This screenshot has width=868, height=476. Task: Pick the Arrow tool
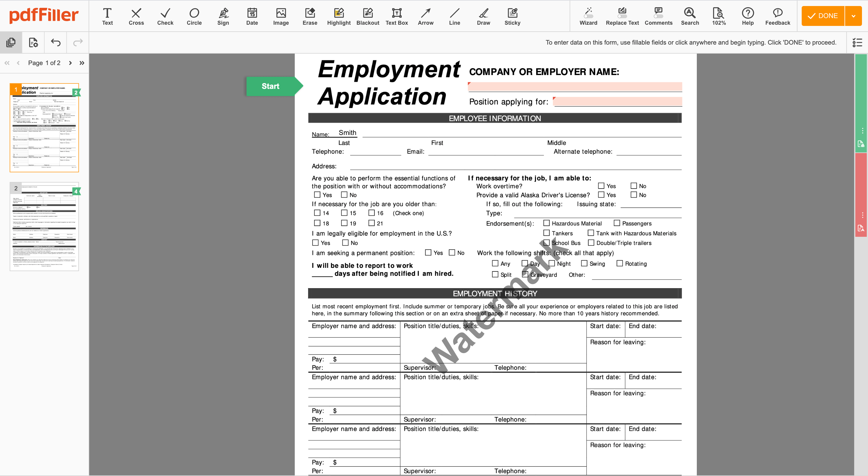coord(426,16)
